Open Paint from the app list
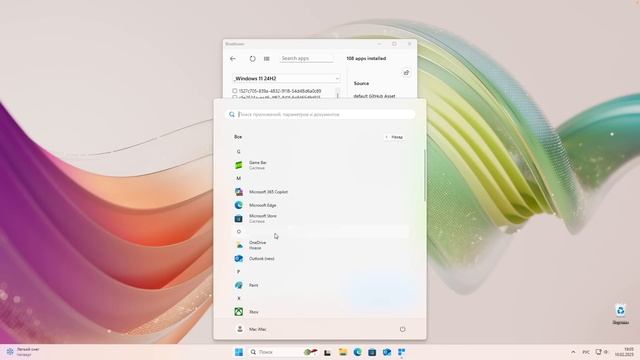Viewport: 640px width, 360px height. click(320, 285)
